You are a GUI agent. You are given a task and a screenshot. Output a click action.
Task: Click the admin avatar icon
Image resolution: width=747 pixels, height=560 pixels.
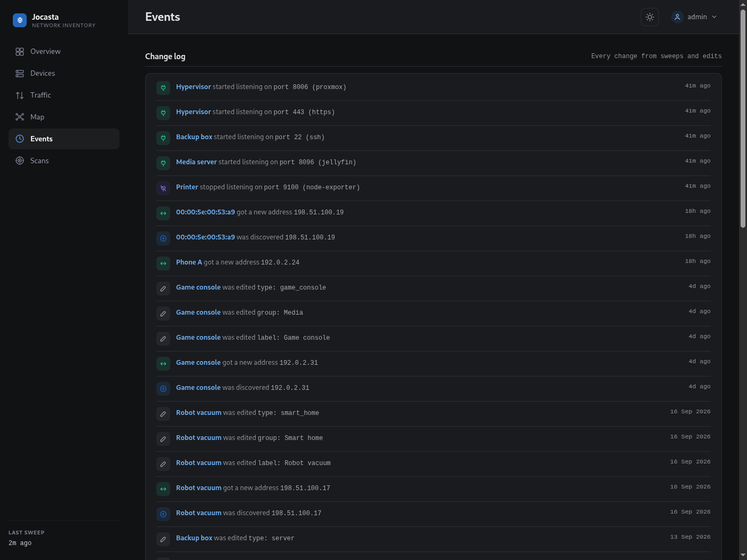coord(678,17)
